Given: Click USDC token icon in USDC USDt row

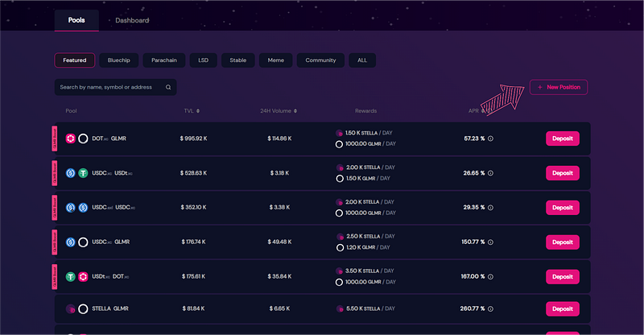Looking at the screenshot, I should pyautogui.click(x=71, y=173).
